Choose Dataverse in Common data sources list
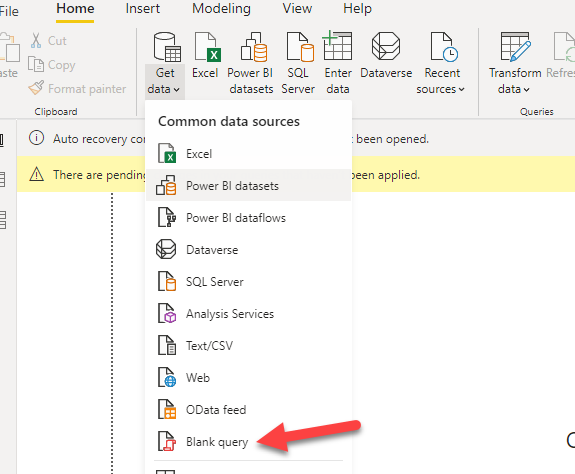The height and width of the screenshot is (474, 575). click(248, 250)
